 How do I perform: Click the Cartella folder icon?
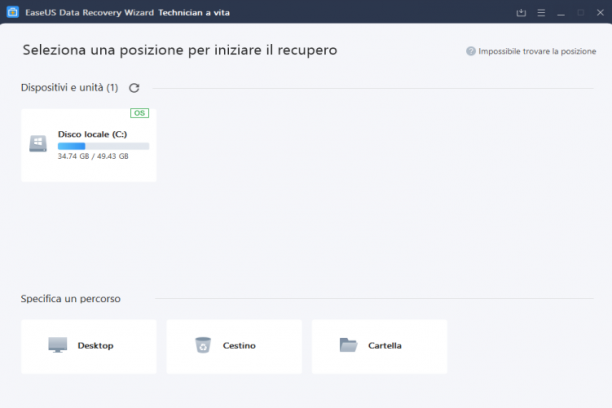pos(348,345)
